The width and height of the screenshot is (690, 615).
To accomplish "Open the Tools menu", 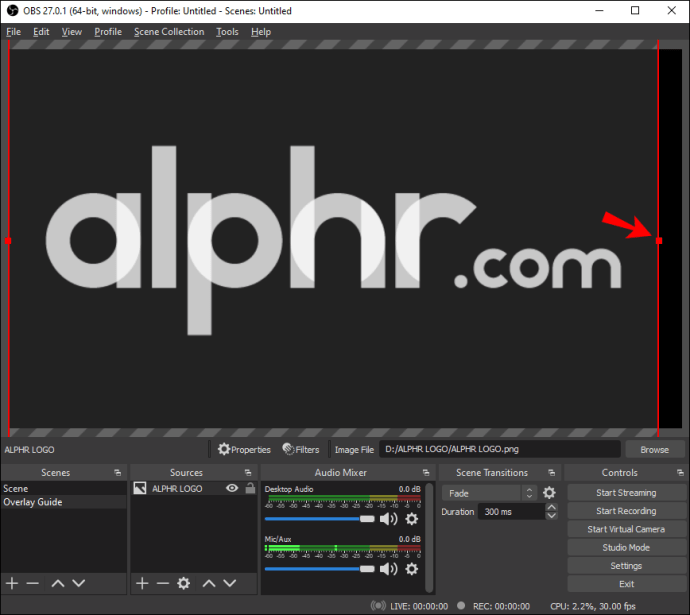I will point(227,32).
